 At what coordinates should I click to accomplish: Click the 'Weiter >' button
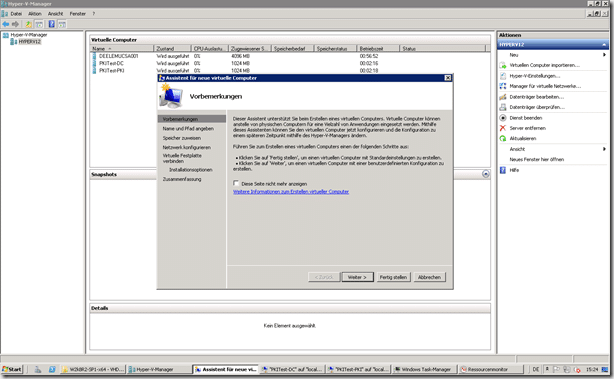pos(358,277)
